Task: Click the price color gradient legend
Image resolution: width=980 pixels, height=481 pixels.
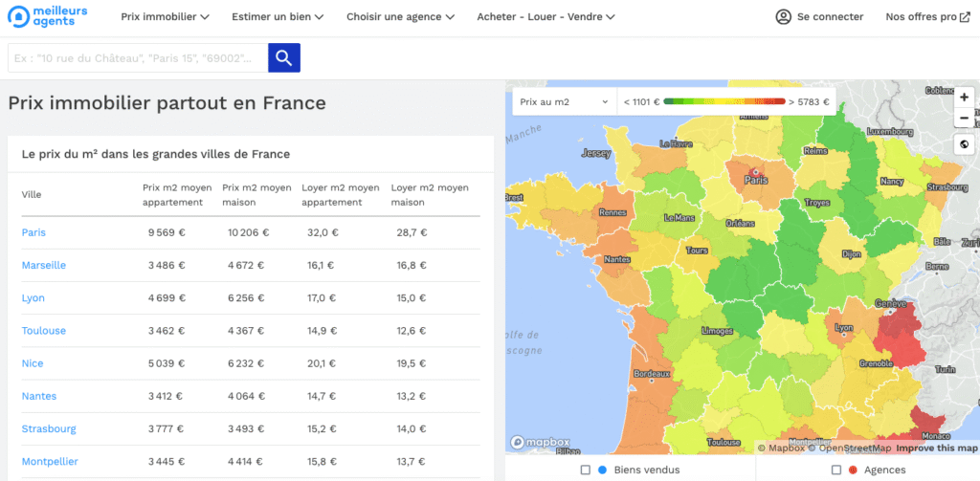Action: click(724, 101)
